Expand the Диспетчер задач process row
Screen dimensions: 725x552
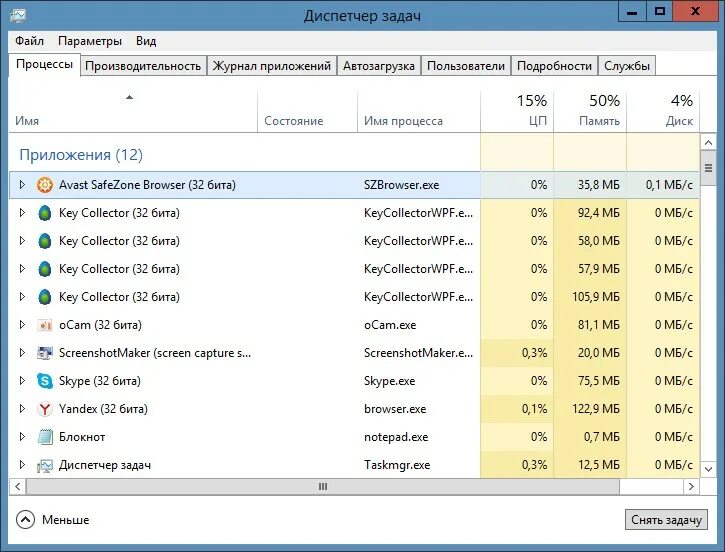(x=22, y=465)
